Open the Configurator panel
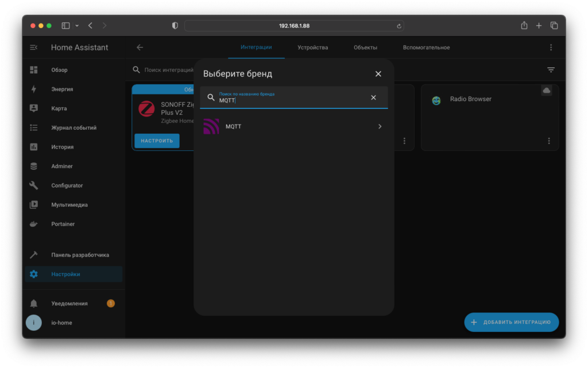The image size is (588, 368). pyautogui.click(x=74, y=185)
